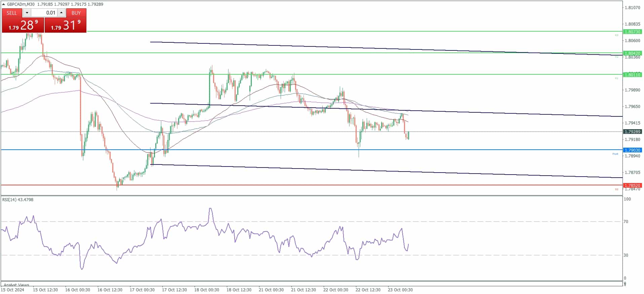This screenshot has height=294, width=644.
Task: Click the 23 Oct 00:30 time label
Action: [400, 290]
